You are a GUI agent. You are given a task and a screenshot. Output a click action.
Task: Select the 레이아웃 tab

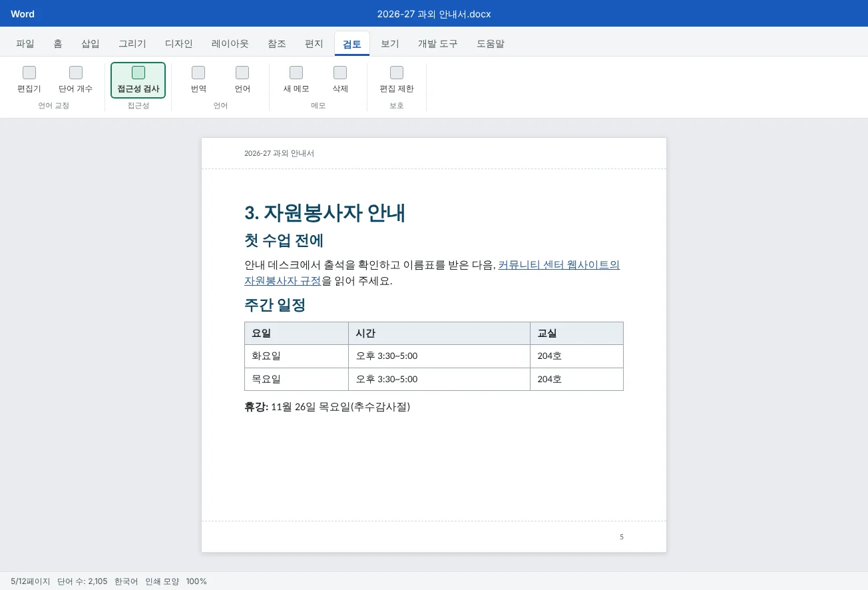click(x=230, y=44)
